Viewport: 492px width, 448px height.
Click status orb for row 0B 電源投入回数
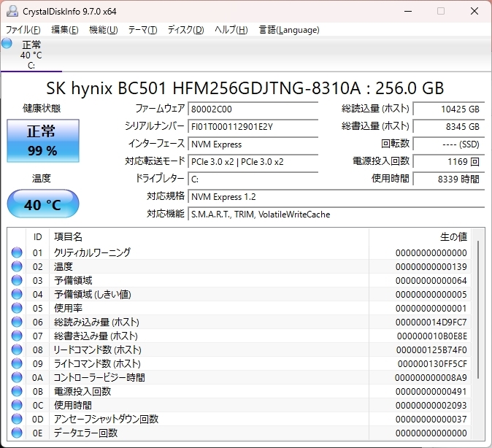17,391
